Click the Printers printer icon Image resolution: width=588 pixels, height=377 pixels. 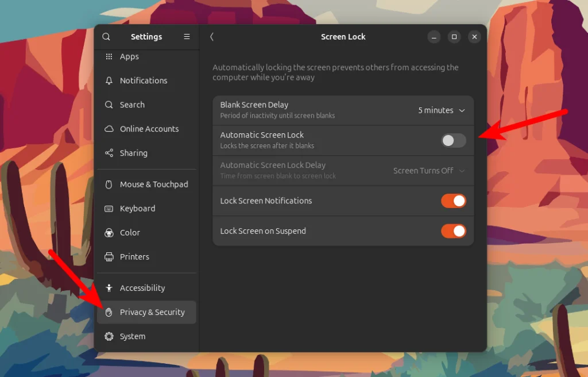(109, 257)
